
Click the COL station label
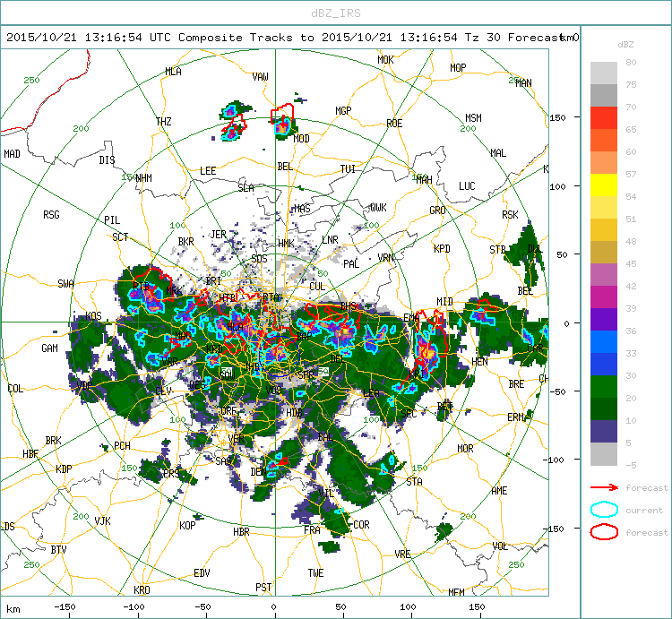(15, 389)
